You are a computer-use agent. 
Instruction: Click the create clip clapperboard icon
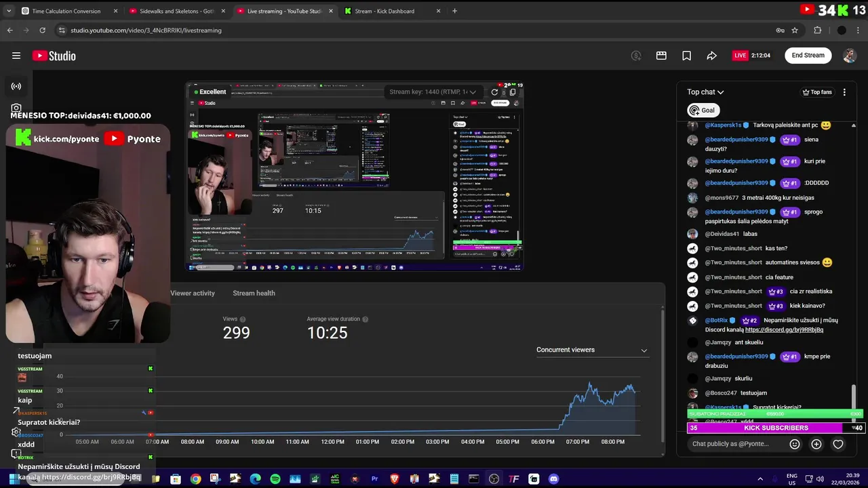point(661,56)
